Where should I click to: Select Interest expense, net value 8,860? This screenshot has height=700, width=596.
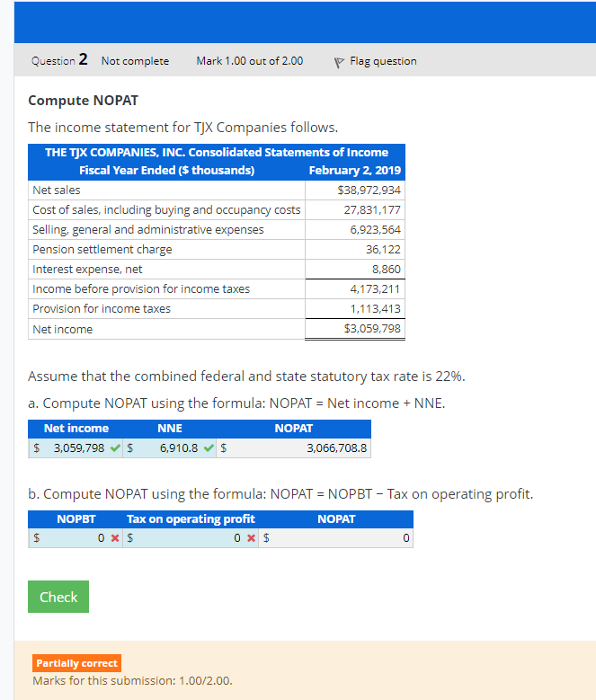[387, 270]
